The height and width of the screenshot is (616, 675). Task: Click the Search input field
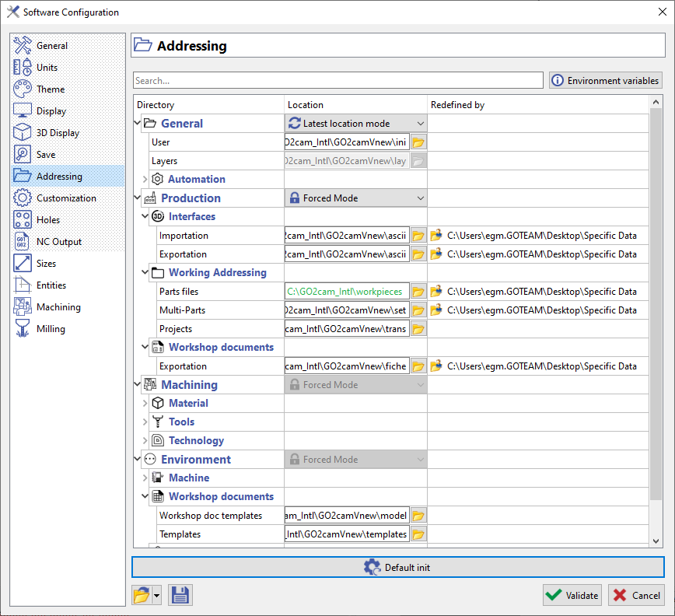[x=337, y=81]
